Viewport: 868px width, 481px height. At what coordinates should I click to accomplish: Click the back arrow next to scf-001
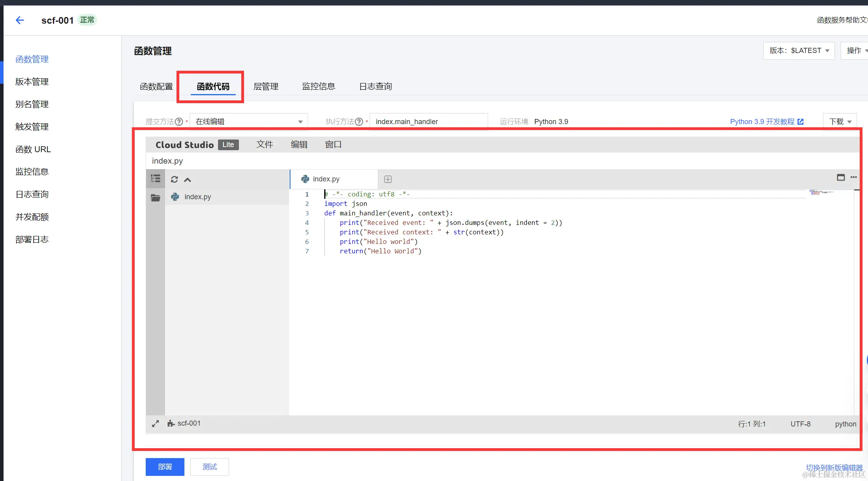click(x=20, y=20)
